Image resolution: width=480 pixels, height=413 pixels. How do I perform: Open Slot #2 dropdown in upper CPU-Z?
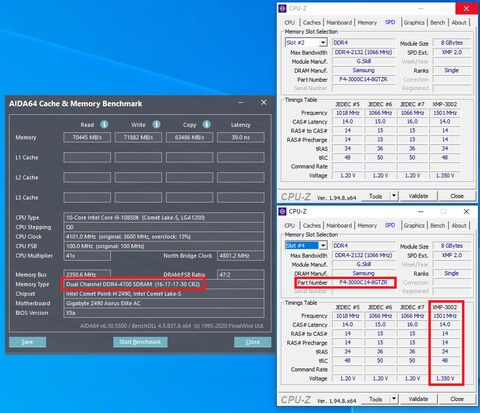(323, 43)
